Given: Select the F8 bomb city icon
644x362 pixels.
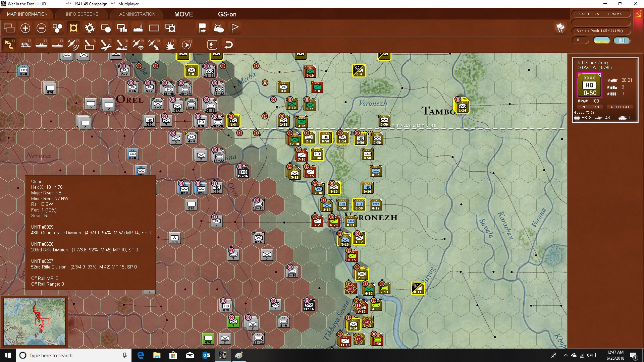Looking at the screenshot, I should (122, 44).
